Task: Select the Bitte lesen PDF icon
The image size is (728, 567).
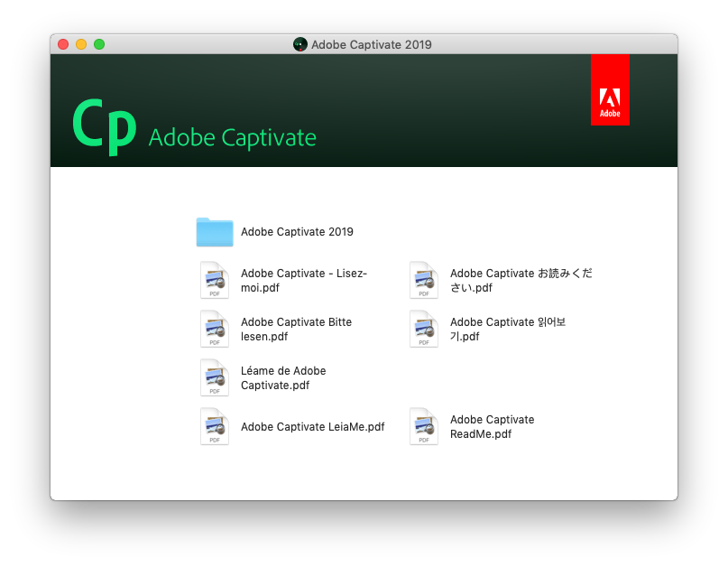Action: pyautogui.click(x=215, y=329)
